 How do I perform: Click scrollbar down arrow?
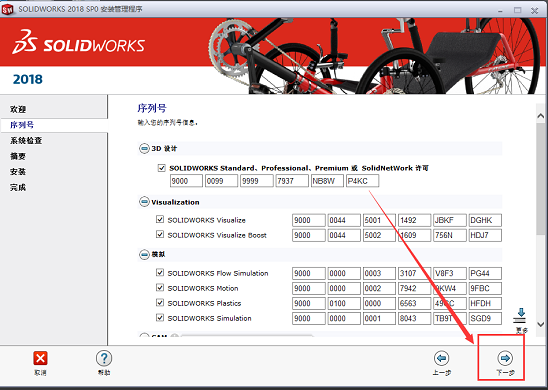click(541, 325)
